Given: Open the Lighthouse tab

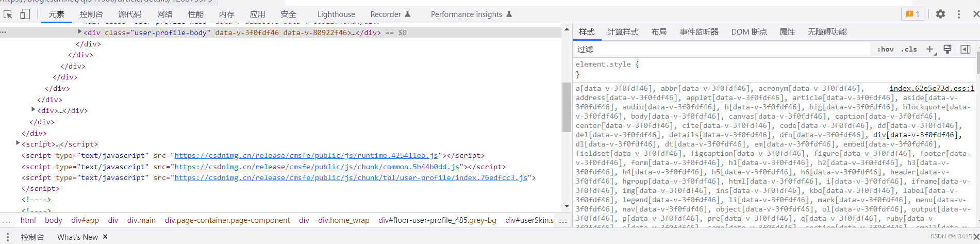Looking at the screenshot, I should point(336,14).
